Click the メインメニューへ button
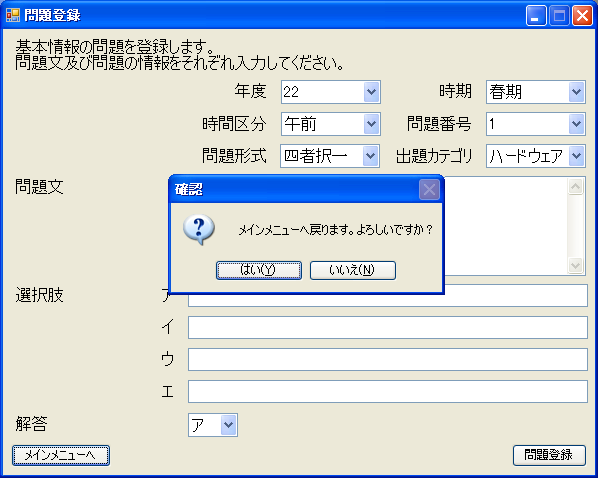Viewport: 598px width, 478px height. (x=61, y=455)
